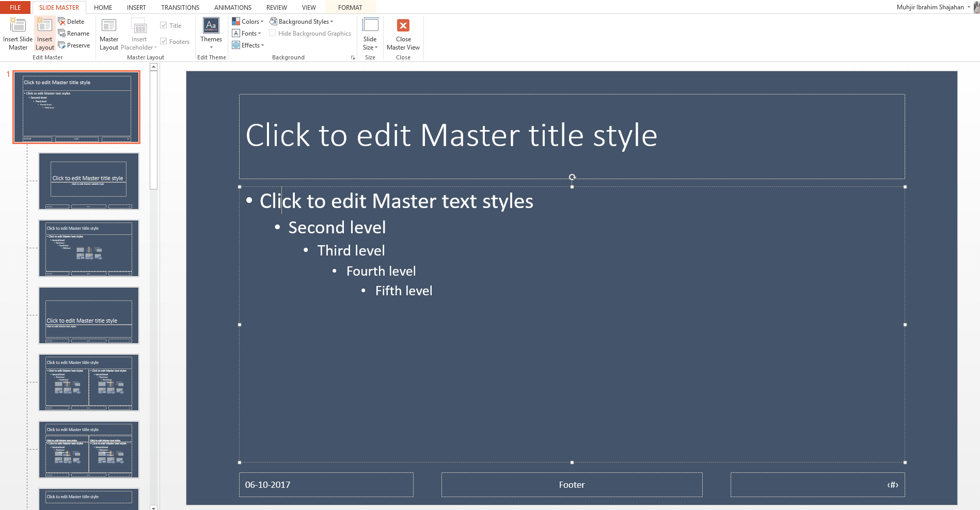Image resolution: width=980 pixels, height=510 pixels.
Task: Click the Themes gallery icon
Action: tap(211, 25)
